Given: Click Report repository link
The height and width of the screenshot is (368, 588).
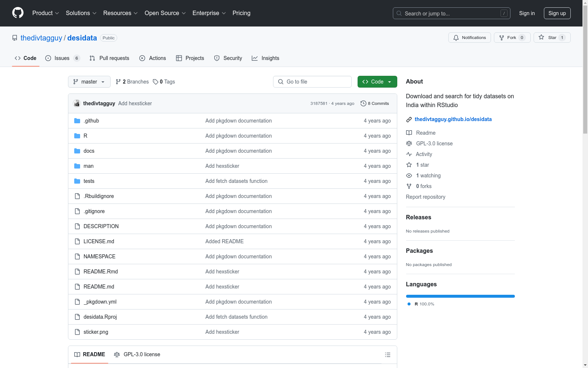Looking at the screenshot, I should click(x=426, y=197).
